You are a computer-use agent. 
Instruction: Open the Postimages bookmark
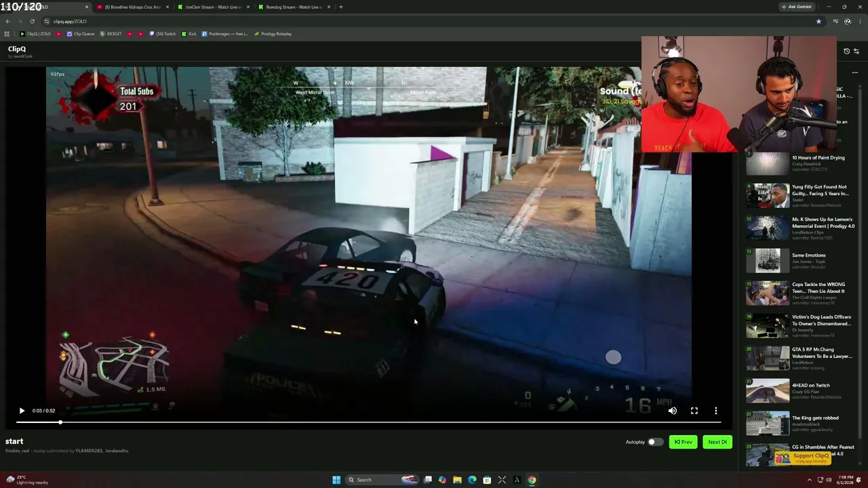(x=225, y=34)
